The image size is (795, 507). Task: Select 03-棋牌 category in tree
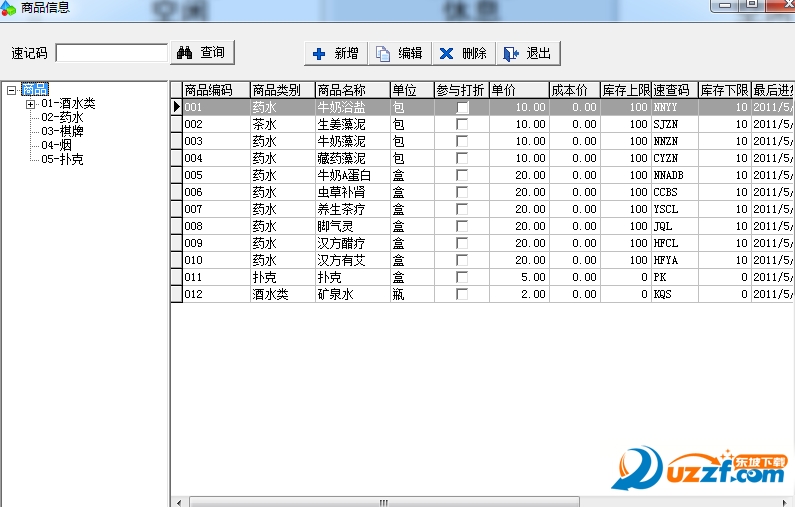(62, 131)
